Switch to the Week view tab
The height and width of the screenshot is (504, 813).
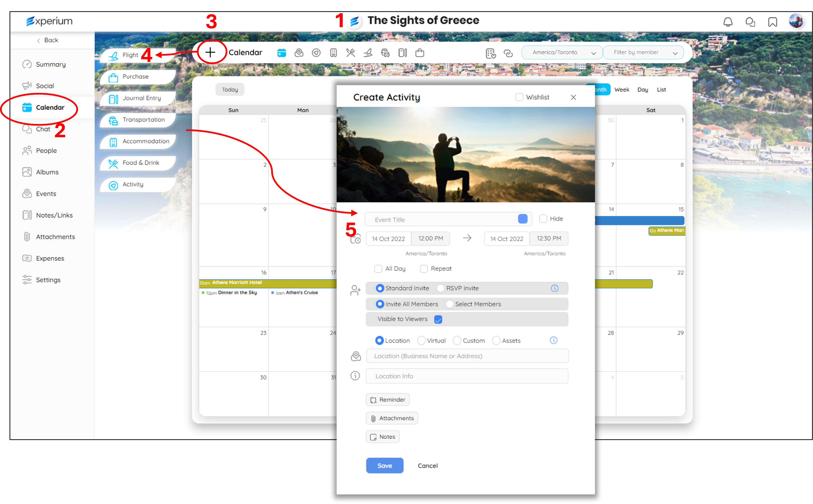[x=621, y=90]
